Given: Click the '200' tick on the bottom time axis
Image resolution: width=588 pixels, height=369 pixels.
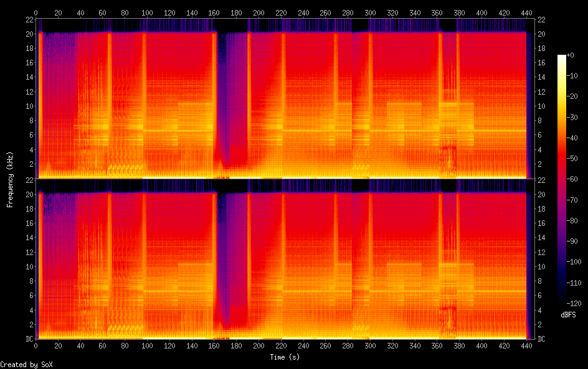Looking at the screenshot, I should [259, 347].
